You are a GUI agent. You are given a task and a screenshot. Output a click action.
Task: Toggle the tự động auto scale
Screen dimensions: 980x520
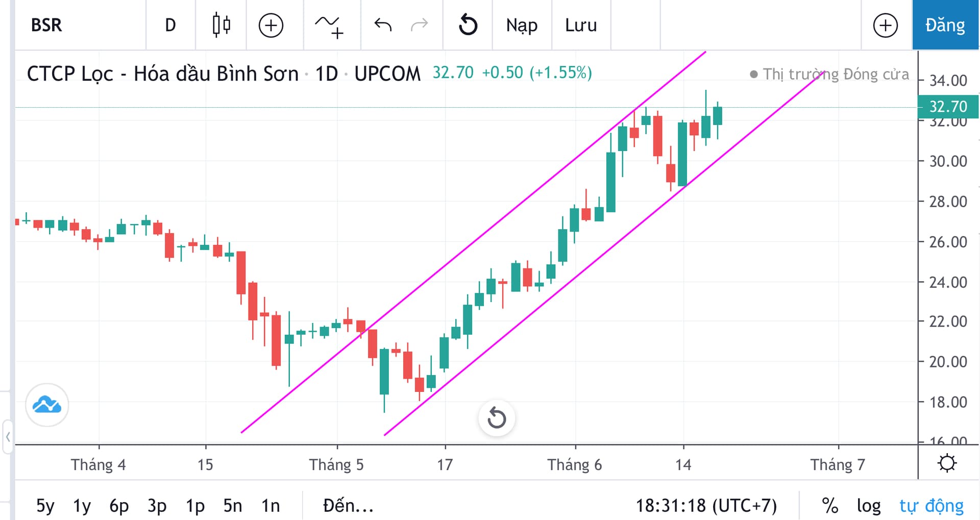tap(931, 506)
